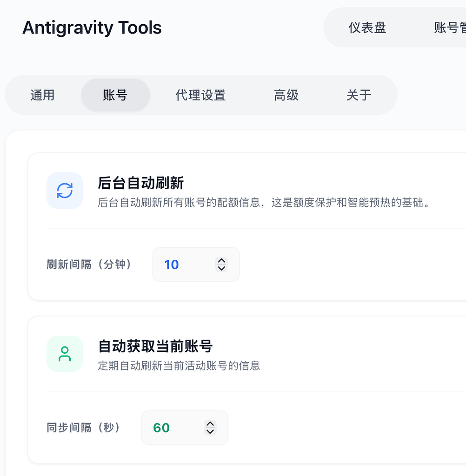Increase 刷新间隔 minutes with up arrow

[222, 261]
